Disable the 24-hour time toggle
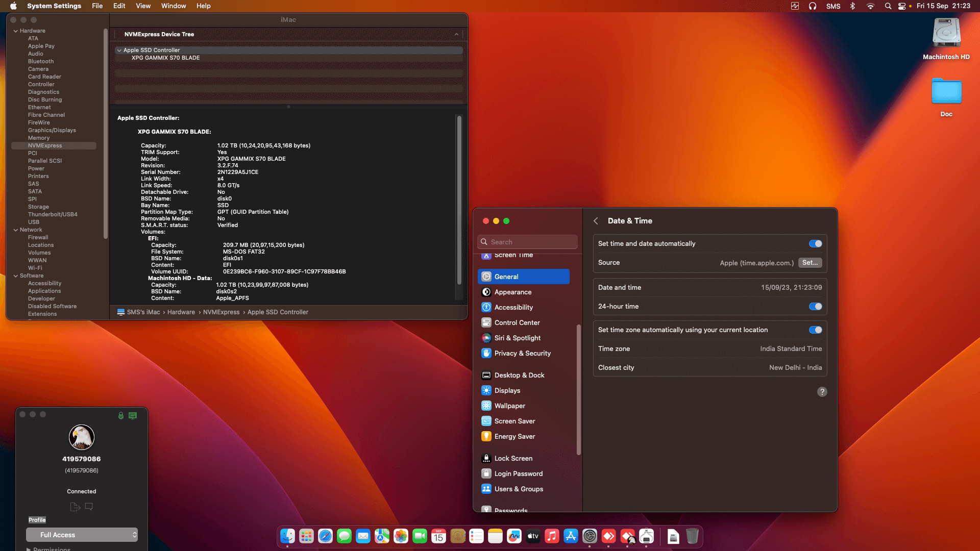This screenshot has height=551, width=980. click(815, 306)
